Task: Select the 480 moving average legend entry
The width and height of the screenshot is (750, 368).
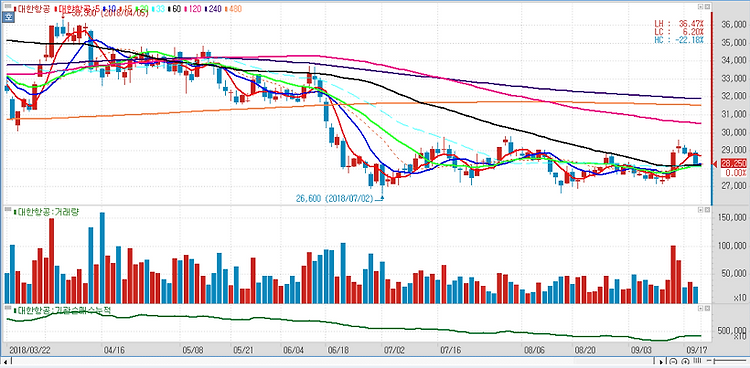Action: 233,9
